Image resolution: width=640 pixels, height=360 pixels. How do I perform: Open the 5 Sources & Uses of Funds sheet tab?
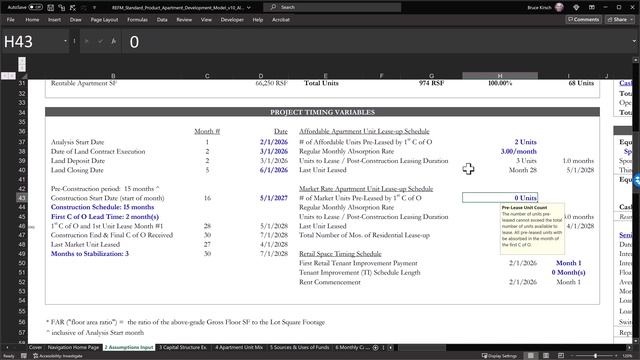300,347
